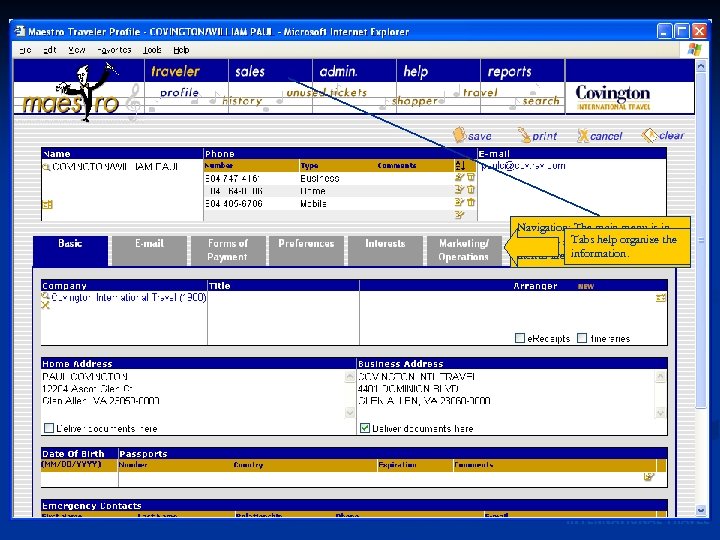
Task: Click the Windows flag logo in IE
Action: click(694, 50)
